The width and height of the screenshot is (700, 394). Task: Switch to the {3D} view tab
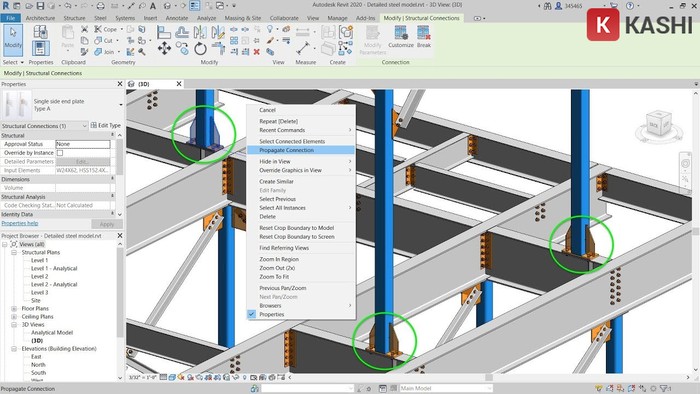(144, 84)
